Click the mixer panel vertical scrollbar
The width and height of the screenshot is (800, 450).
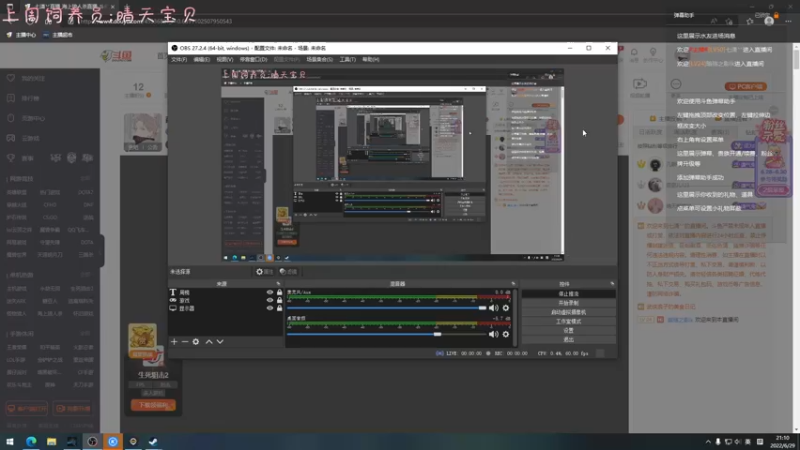tap(515, 316)
